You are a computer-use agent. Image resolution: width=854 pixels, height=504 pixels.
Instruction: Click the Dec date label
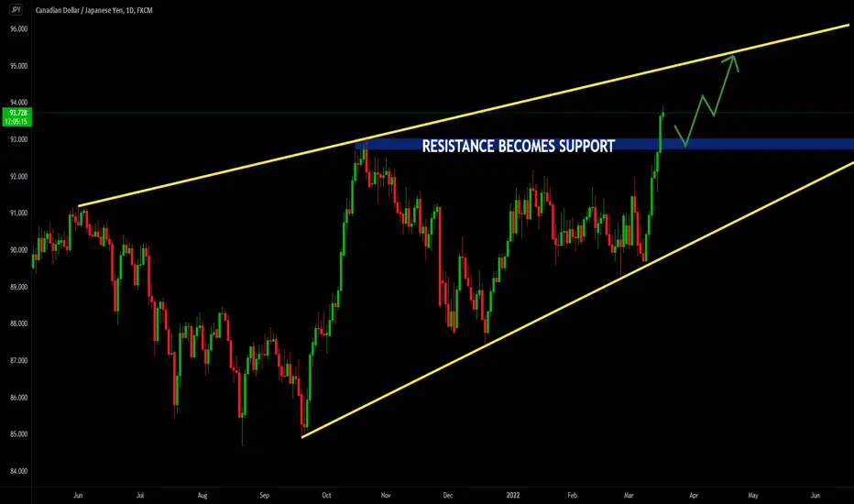448,495
